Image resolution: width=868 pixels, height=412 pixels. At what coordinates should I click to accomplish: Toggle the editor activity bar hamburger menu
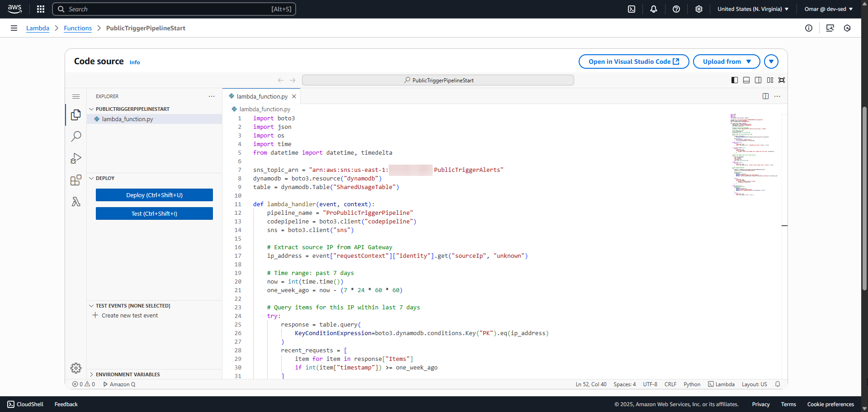tap(76, 96)
